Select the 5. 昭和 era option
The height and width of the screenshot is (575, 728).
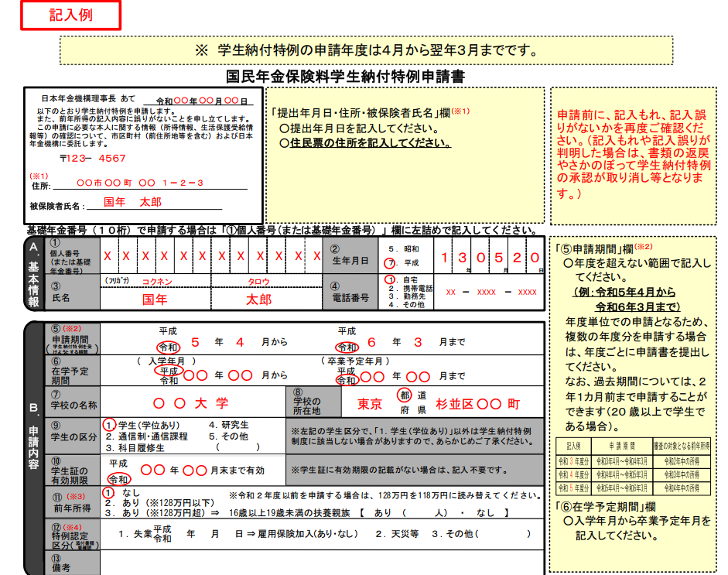click(402, 249)
